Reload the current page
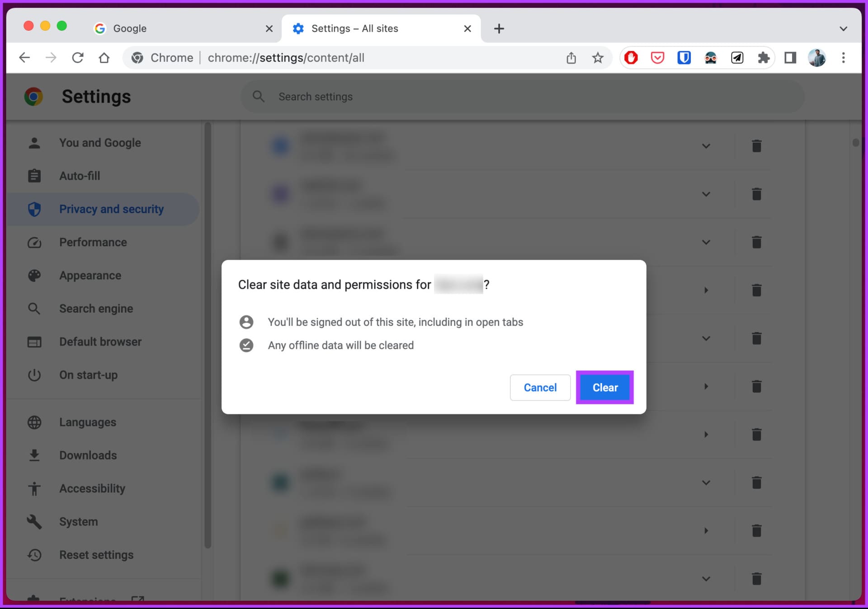 [x=78, y=58]
